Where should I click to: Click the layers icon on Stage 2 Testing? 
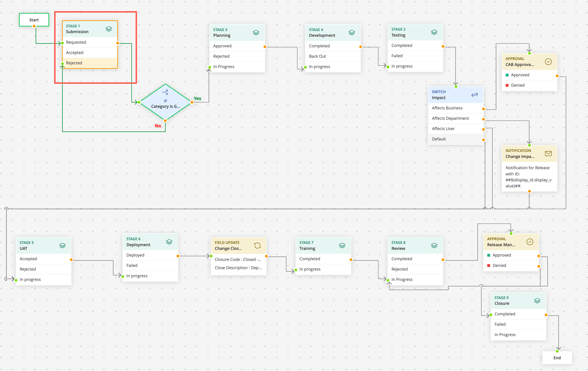(434, 32)
